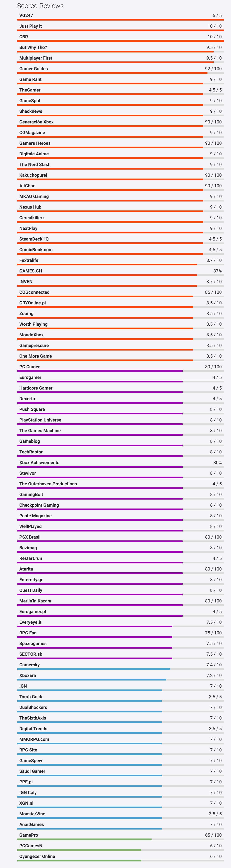Open the Fextralife review link
Viewport: 231px width, 868px height.
[29, 261]
